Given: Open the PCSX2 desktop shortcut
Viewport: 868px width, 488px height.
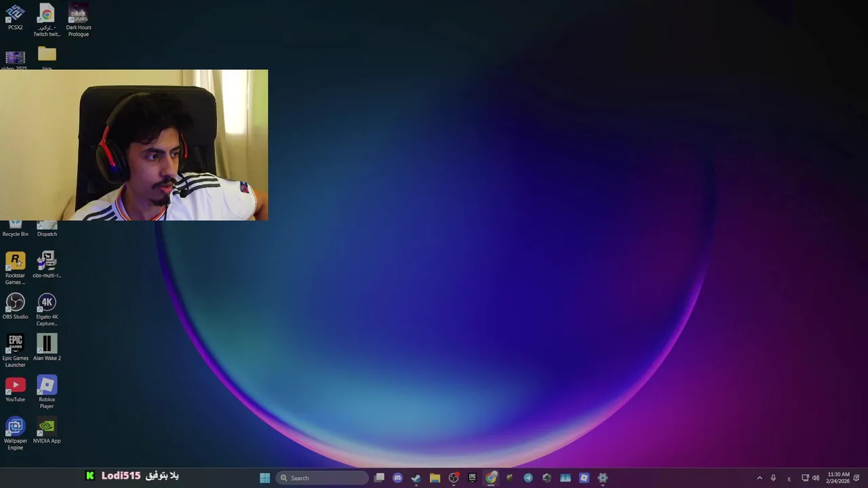Looking at the screenshot, I should (x=15, y=17).
